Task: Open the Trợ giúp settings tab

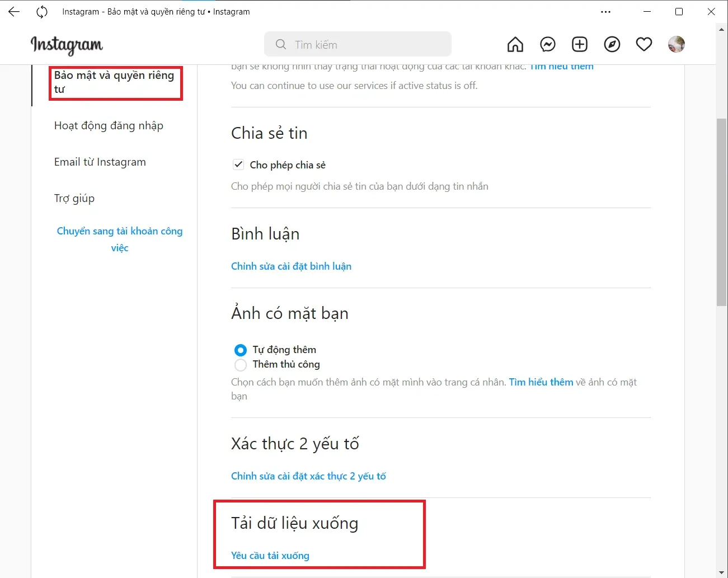Action: point(74,198)
